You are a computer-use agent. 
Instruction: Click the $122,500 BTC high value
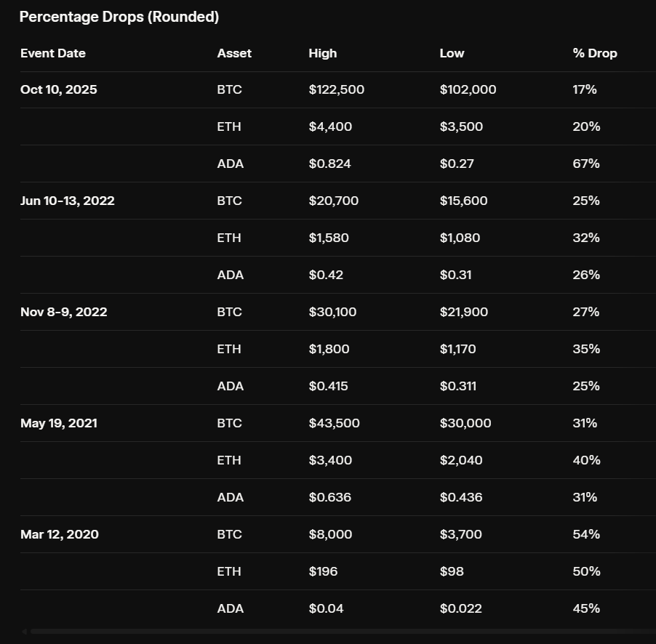[337, 90]
